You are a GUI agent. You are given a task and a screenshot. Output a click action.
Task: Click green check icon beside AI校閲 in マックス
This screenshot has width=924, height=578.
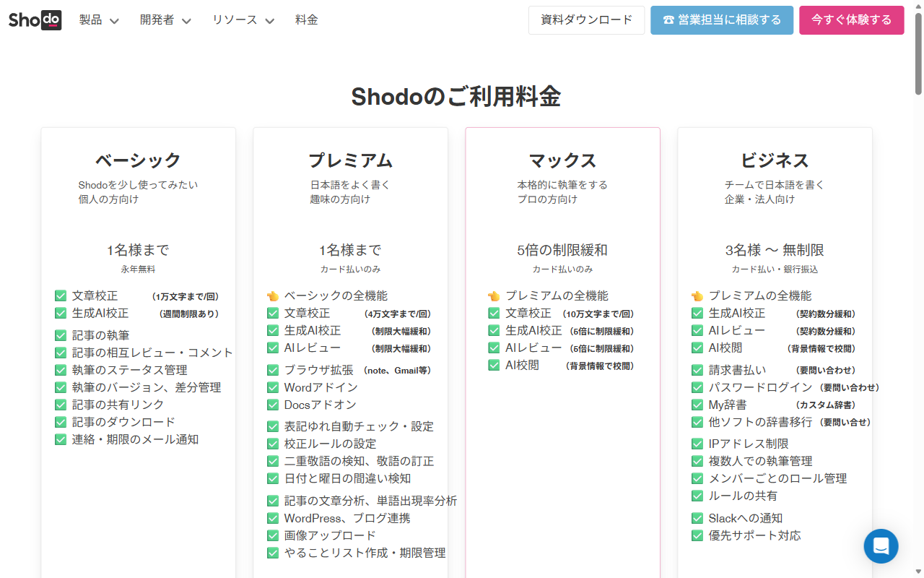click(494, 366)
